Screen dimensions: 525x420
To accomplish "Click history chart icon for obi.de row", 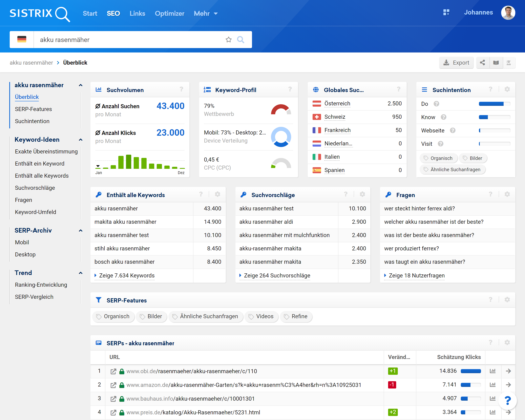I will pyautogui.click(x=493, y=371).
